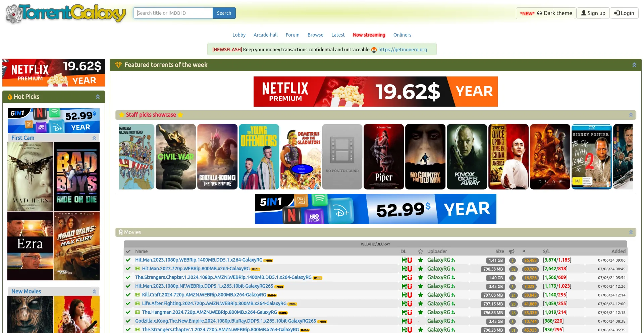
Task: Go to the Forum page
Action: click(292, 35)
